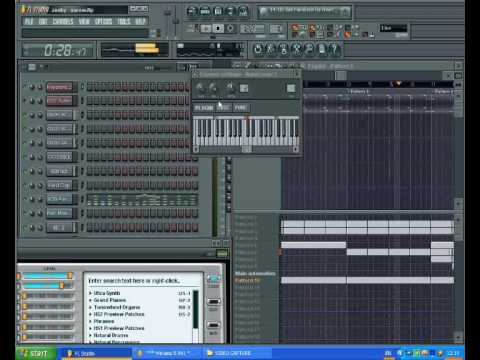Switch to the FUNC tab in channel window
This screenshot has height=360, width=480.
pos(240,107)
